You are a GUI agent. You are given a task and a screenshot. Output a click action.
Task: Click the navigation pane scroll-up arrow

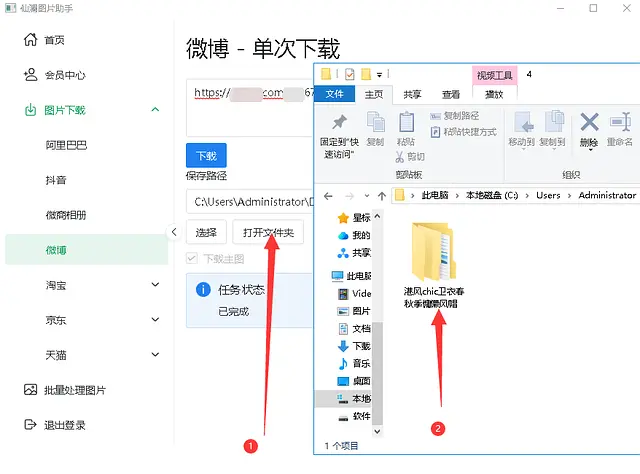[x=378, y=216]
